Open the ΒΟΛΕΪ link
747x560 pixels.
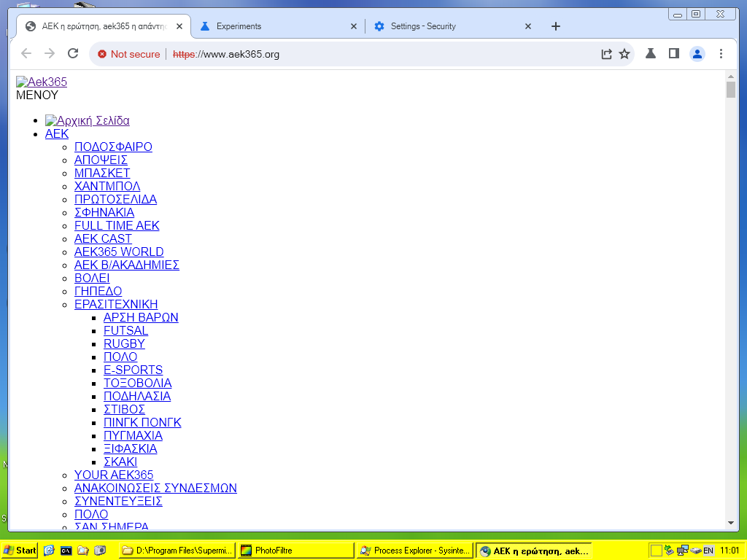pos(92,278)
